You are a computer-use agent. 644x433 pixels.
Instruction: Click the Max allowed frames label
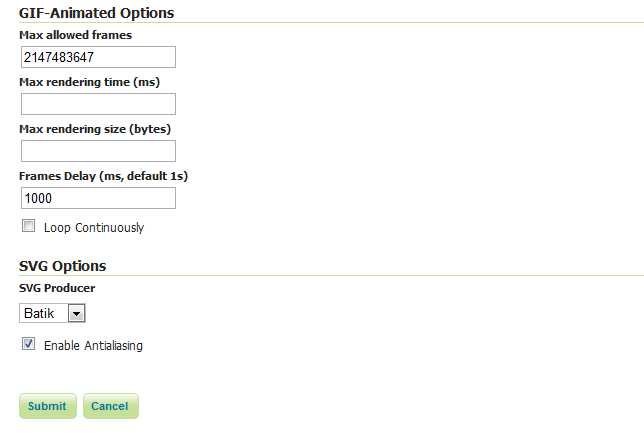75,35
